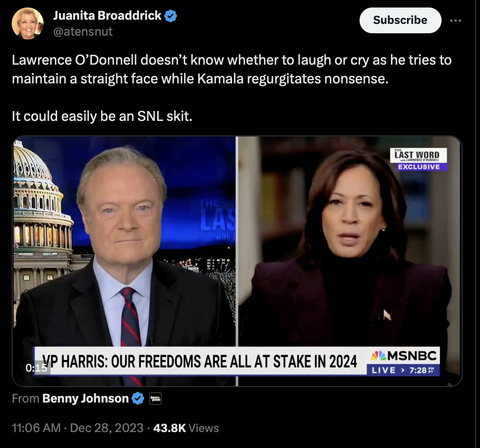Image resolution: width=480 pixels, height=448 pixels.
Task: Visit the @atensnut handle
Action: (83, 31)
